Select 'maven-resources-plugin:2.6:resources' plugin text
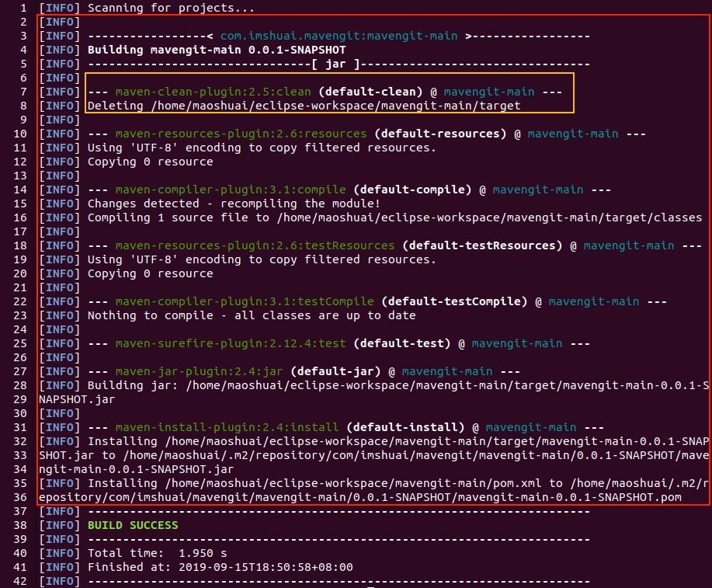Viewport: 712px width, 588px height. tap(241, 134)
